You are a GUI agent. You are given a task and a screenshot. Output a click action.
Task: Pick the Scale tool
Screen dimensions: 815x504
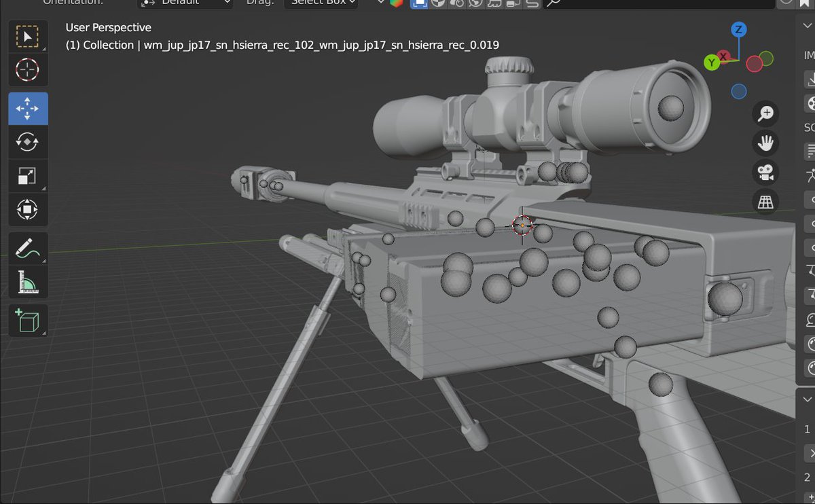click(28, 176)
